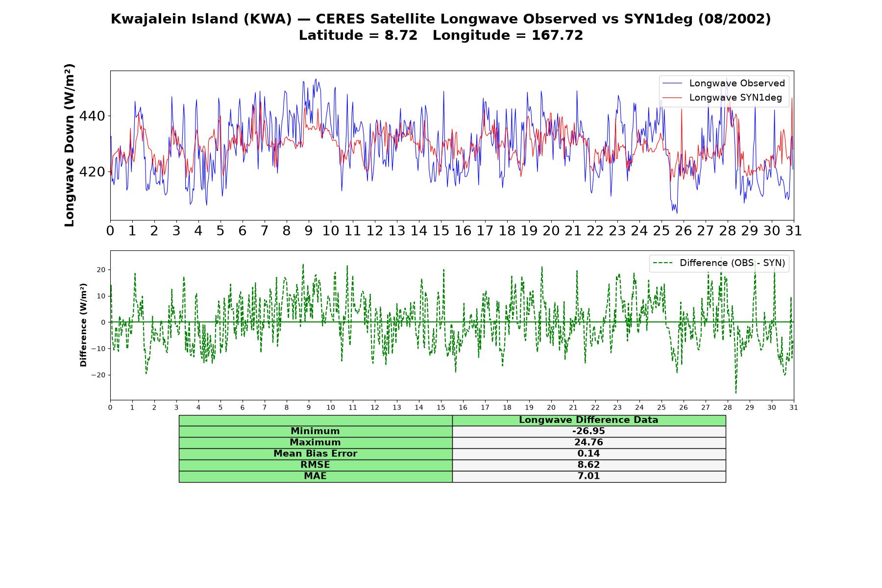Click day 31 tick on lower x-axis
882x588 pixels.
pyautogui.click(x=794, y=408)
